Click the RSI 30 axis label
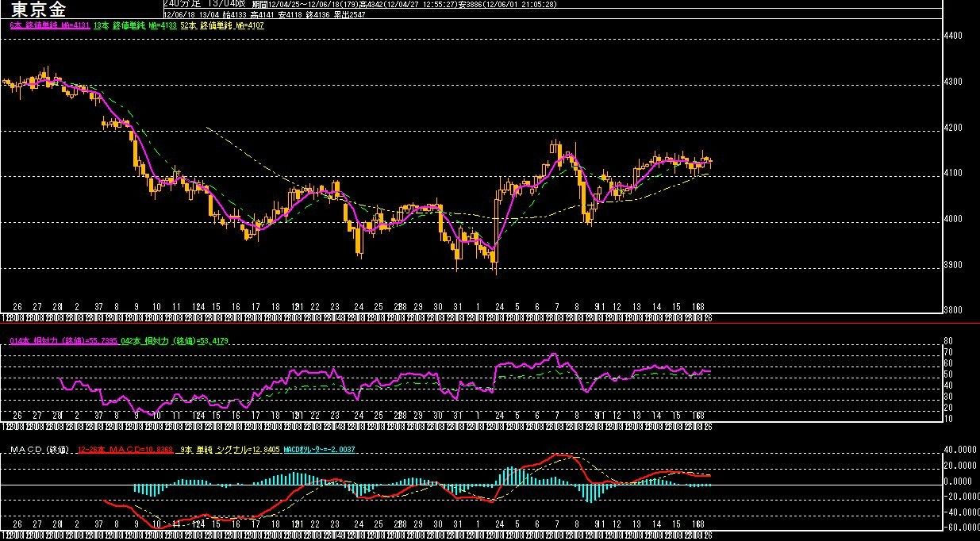Screen dimensions: 980x541 click(947, 396)
